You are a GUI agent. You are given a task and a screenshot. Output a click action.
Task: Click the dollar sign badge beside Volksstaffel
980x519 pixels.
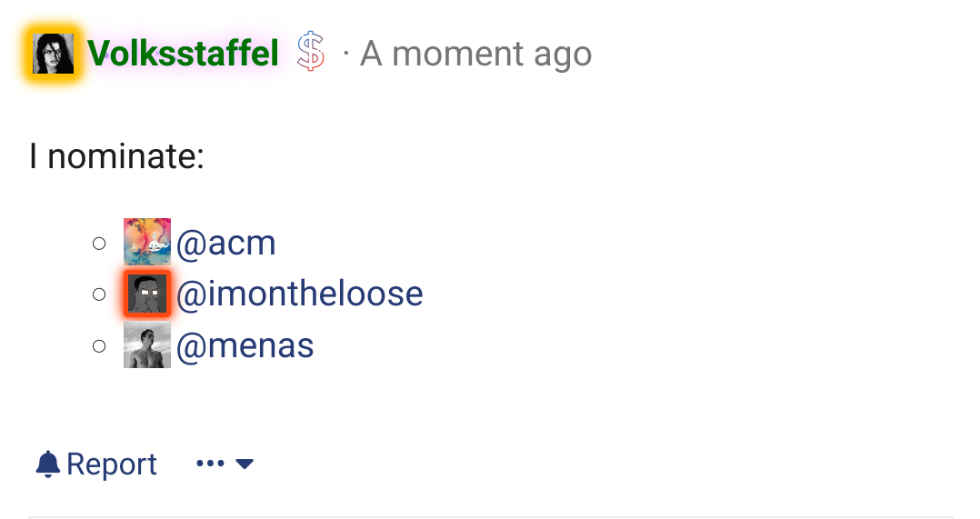tap(311, 54)
